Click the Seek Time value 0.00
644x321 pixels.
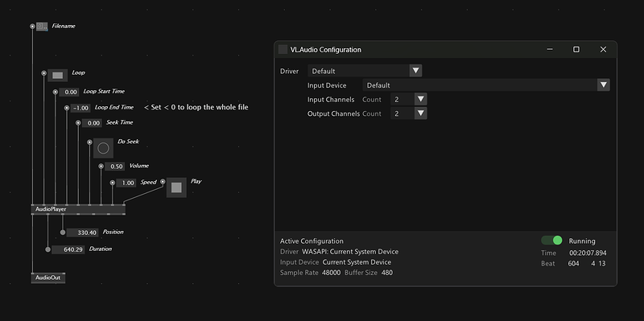point(92,123)
